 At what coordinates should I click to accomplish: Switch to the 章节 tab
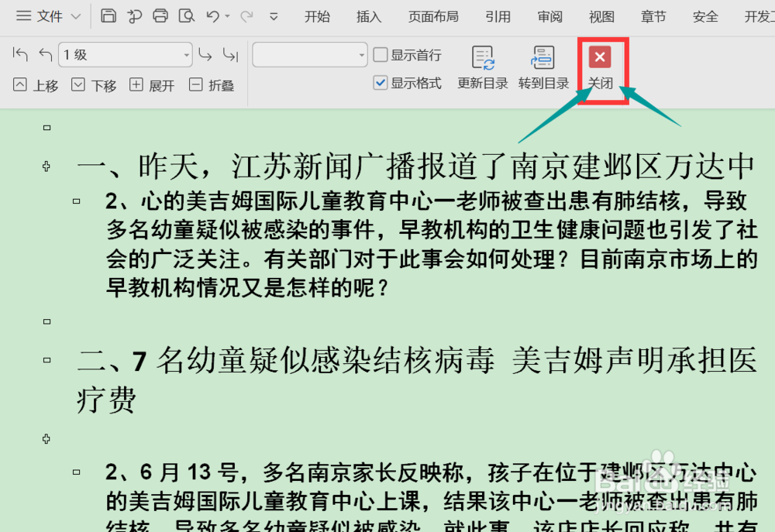coord(653,17)
